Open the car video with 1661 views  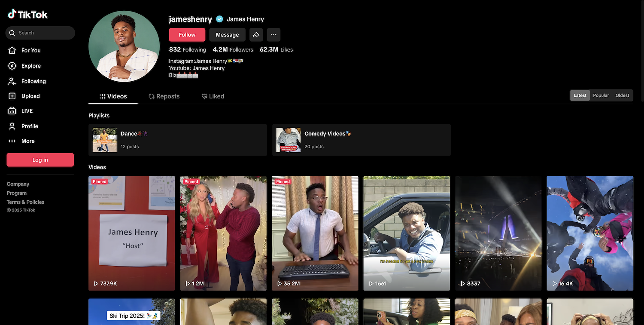click(407, 233)
